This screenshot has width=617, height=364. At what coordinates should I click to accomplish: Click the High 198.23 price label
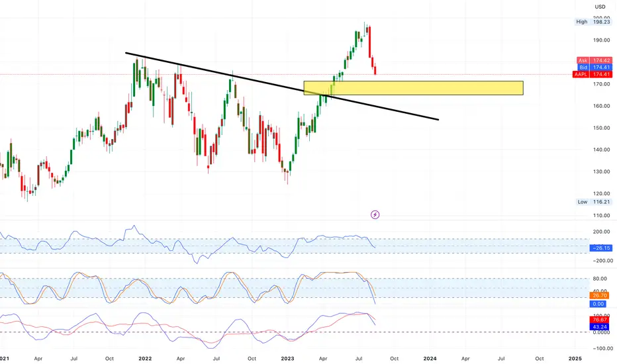coord(593,22)
